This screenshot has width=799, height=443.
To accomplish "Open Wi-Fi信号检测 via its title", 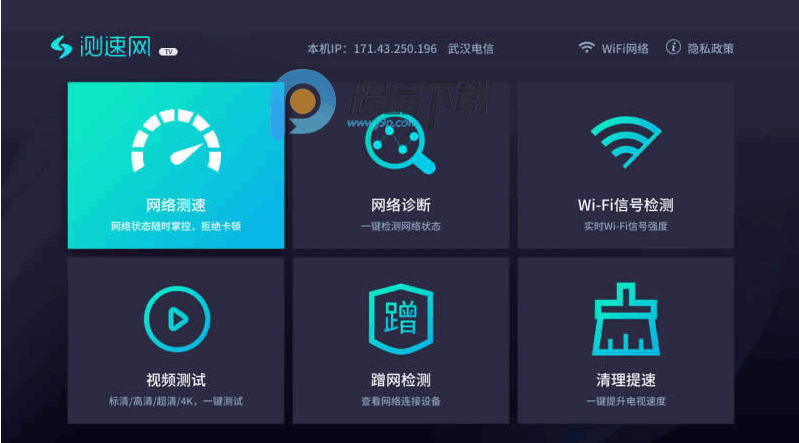I will 626,205.
